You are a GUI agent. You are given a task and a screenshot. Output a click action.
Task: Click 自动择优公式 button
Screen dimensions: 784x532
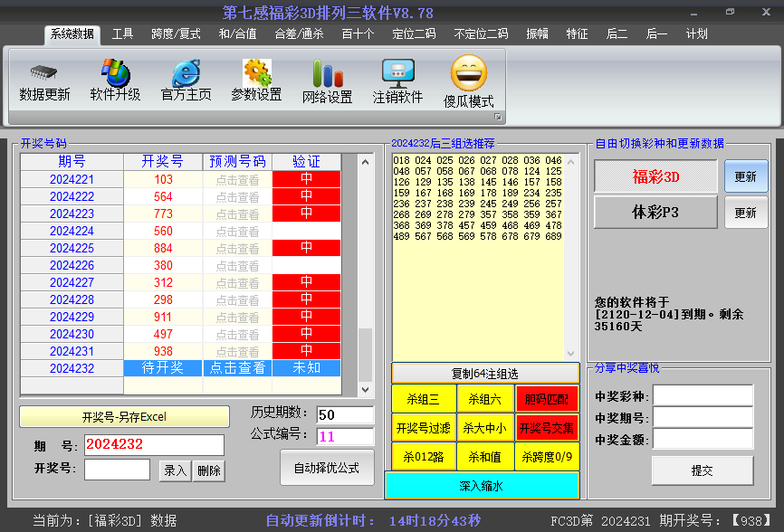[x=327, y=468]
